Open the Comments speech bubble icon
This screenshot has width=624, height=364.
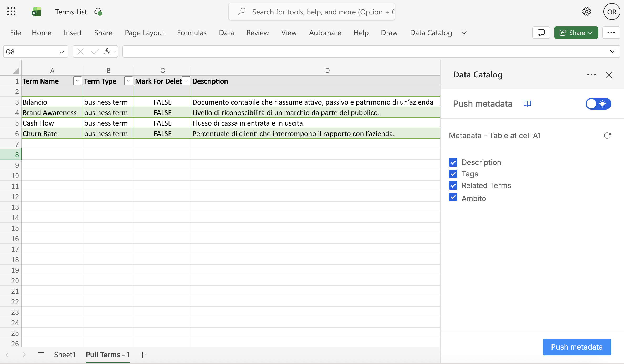coord(541,33)
